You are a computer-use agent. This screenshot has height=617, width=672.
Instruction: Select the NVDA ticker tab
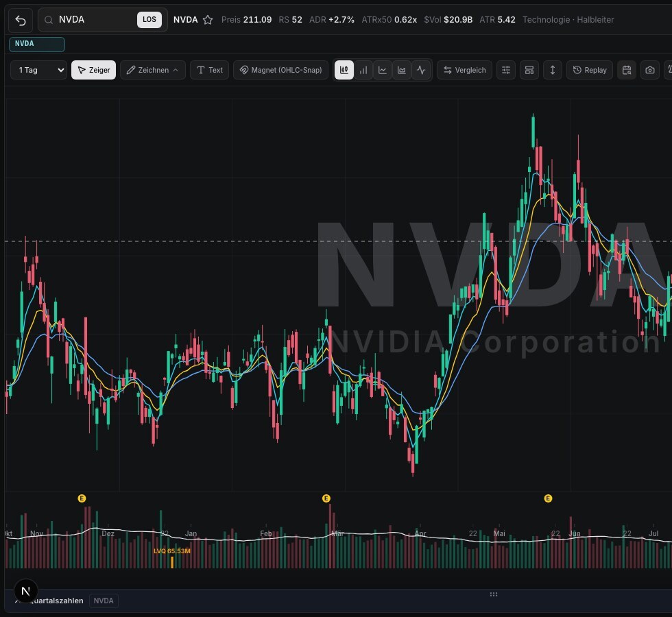tap(37, 44)
